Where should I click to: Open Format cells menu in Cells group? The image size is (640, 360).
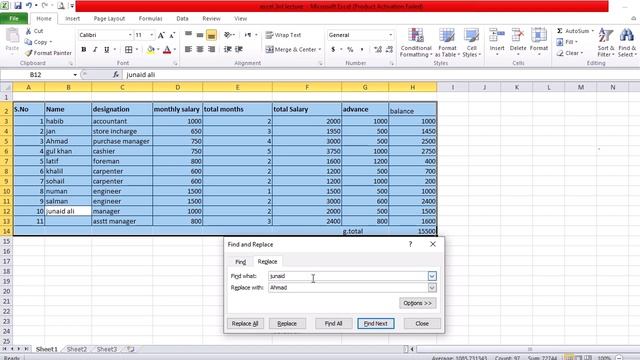pyautogui.click(x=539, y=42)
